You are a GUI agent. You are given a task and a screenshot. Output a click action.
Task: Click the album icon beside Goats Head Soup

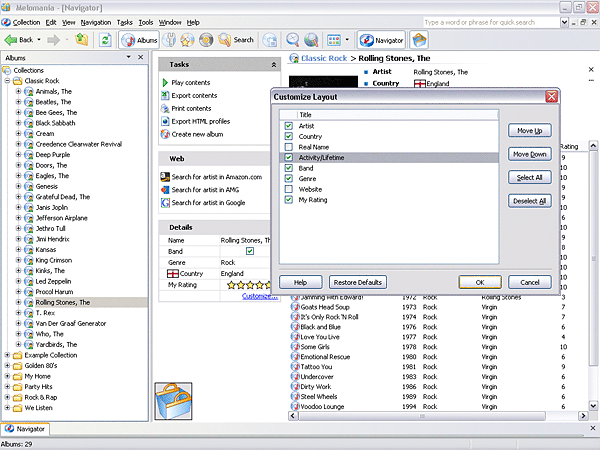tap(295, 307)
